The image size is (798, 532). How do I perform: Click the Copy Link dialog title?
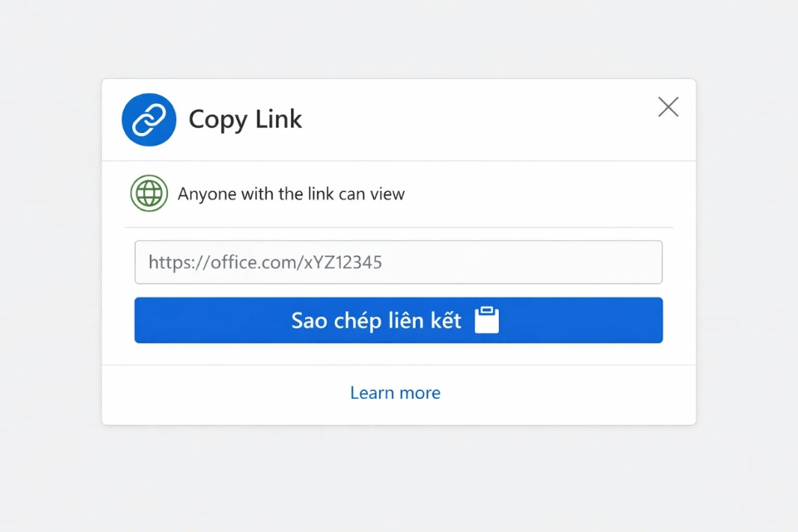(x=245, y=119)
